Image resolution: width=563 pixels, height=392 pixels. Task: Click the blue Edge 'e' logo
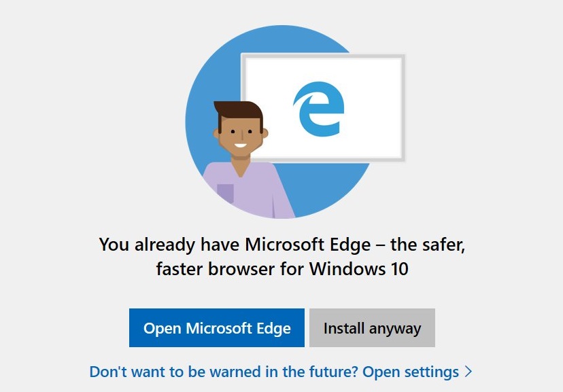tap(319, 109)
